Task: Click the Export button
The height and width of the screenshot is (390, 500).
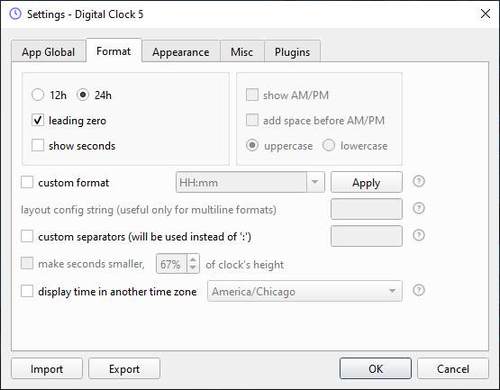Action: 124,369
